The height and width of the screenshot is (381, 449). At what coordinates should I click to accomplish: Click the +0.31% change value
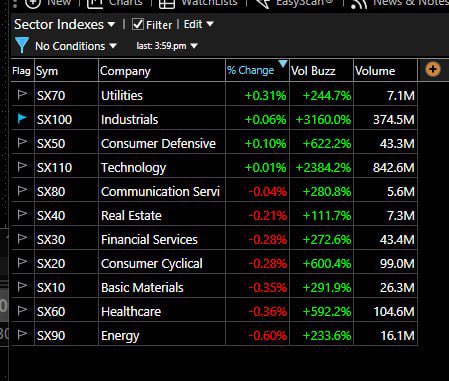[265, 96]
